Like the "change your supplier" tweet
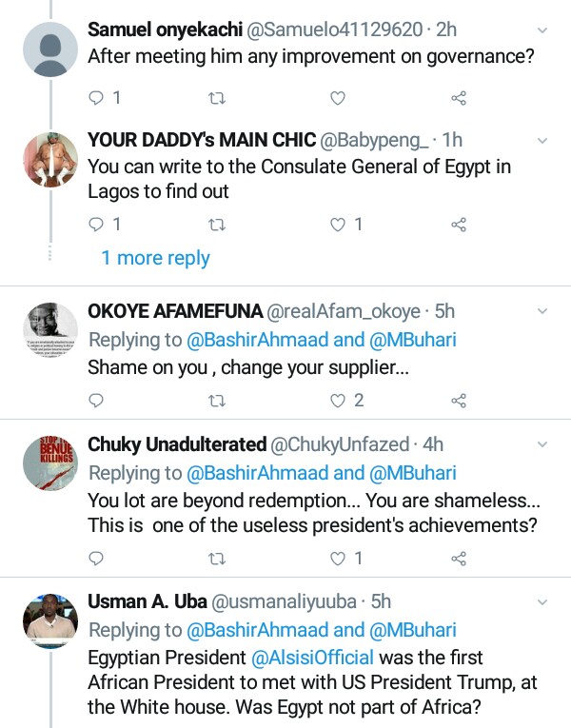The image size is (571, 728). [x=337, y=400]
